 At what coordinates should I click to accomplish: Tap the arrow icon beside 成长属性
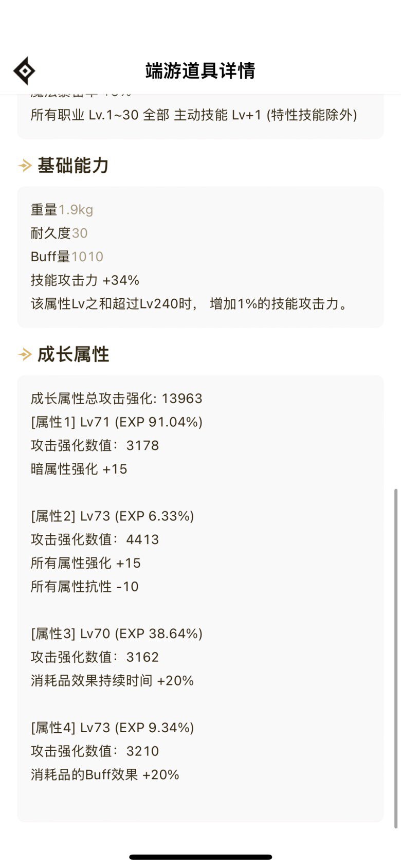[x=25, y=354]
